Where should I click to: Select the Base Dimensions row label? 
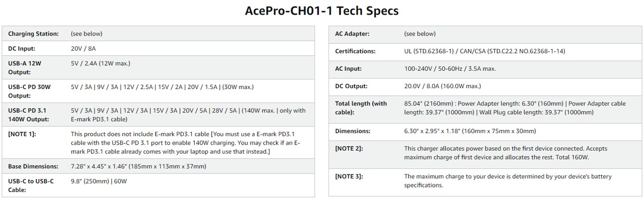pyautogui.click(x=33, y=166)
